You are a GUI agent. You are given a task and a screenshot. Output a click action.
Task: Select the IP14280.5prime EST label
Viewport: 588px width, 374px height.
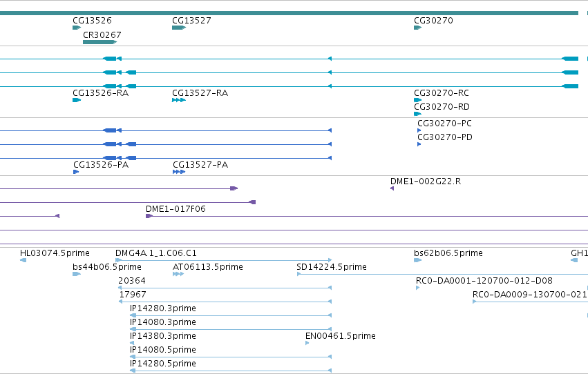(x=163, y=364)
